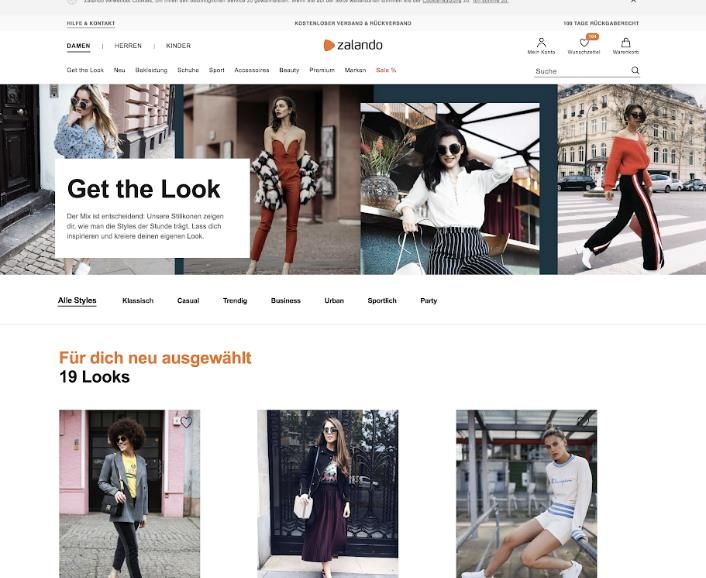Open the Beauty menu
This screenshot has width=706, height=578.
point(289,70)
